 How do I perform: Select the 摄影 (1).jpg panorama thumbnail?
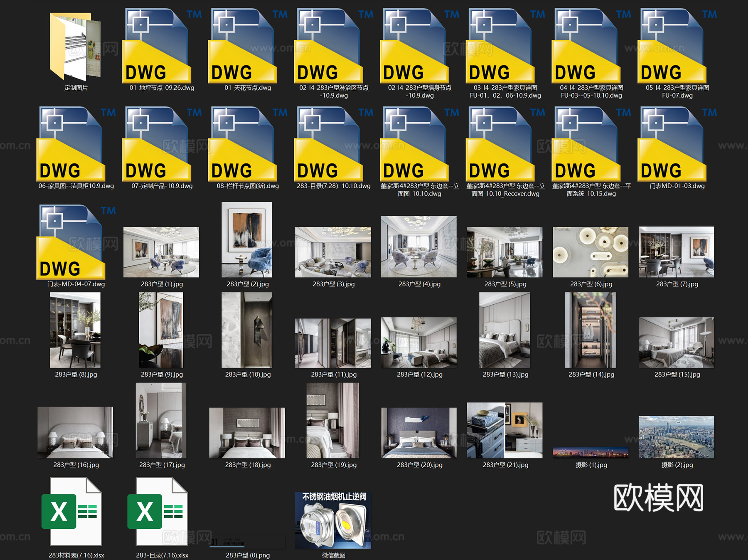[x=591, y=452]
